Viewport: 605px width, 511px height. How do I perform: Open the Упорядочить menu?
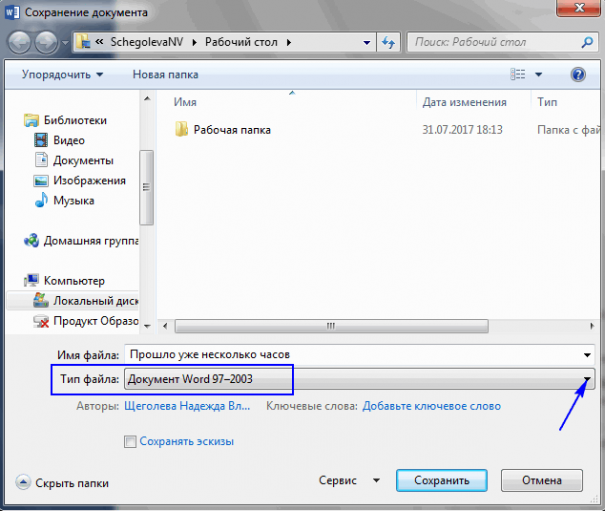[61, 75]
